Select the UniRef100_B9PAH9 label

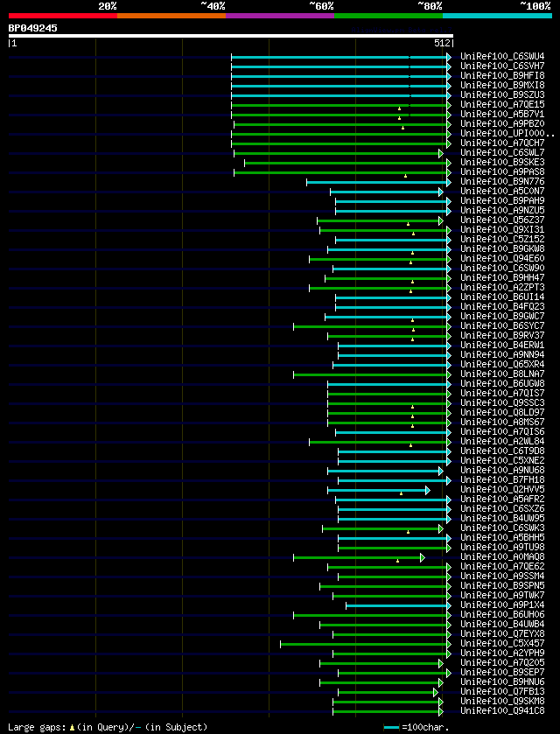point(502,201)
